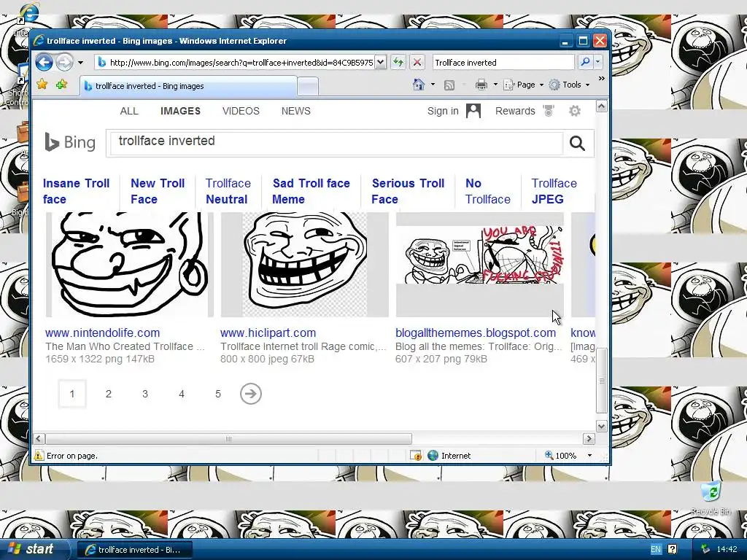Viewport: 747px width, 560px height.
Task: Click the next page circular arrow
Action: click(x=251, y=394)
